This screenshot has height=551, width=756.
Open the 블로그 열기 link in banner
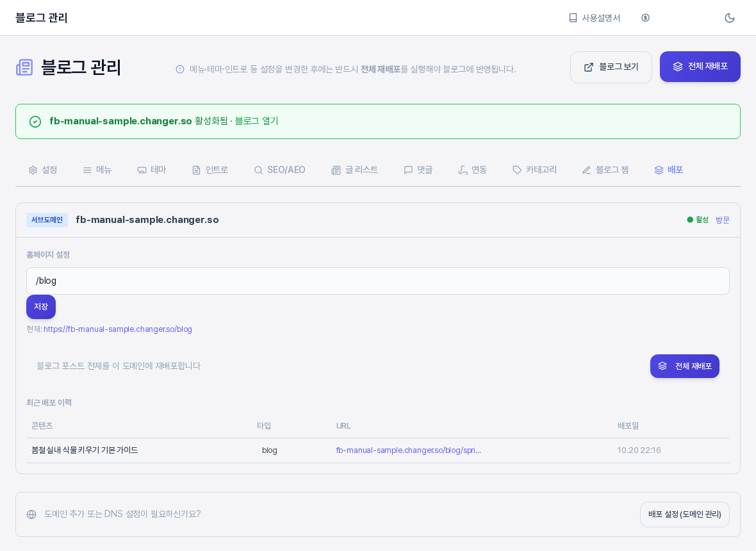(256, 121)
